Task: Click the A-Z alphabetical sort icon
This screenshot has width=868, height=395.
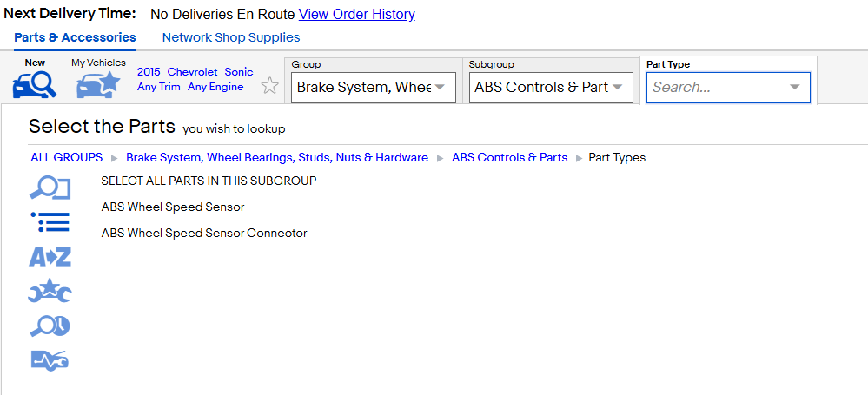Action: (x=50, y=257)
